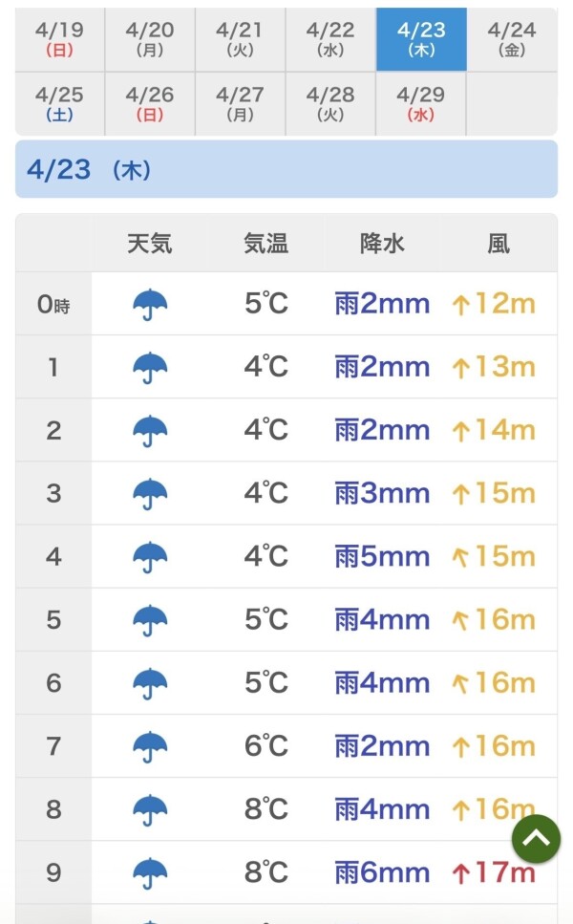Select the 4/29 (水) holiday tab
This screenshot has height=924, width=573.
(x=421, y=104)
